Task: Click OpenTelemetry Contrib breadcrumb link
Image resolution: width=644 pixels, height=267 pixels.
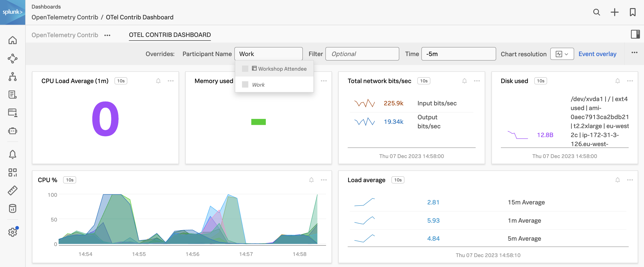Action: click(x=65, y=17)
